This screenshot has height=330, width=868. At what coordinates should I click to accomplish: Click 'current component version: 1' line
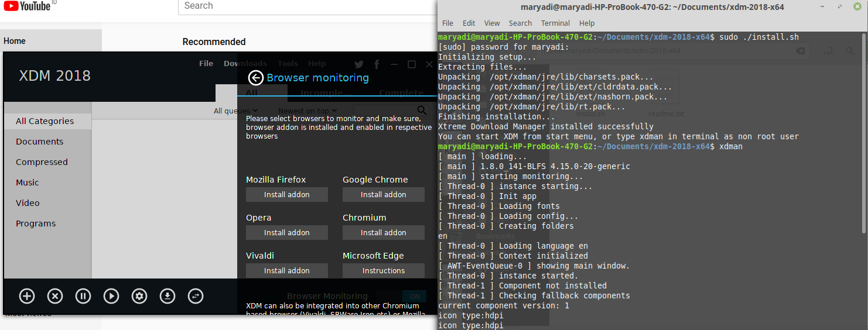click(504, 305)
